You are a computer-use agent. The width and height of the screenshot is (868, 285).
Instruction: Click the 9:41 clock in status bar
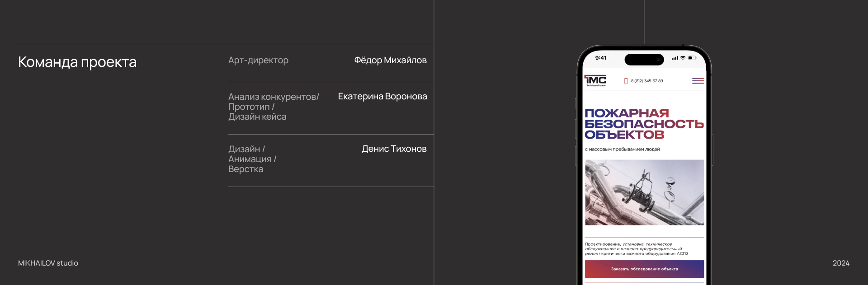(x=601, y=58)
